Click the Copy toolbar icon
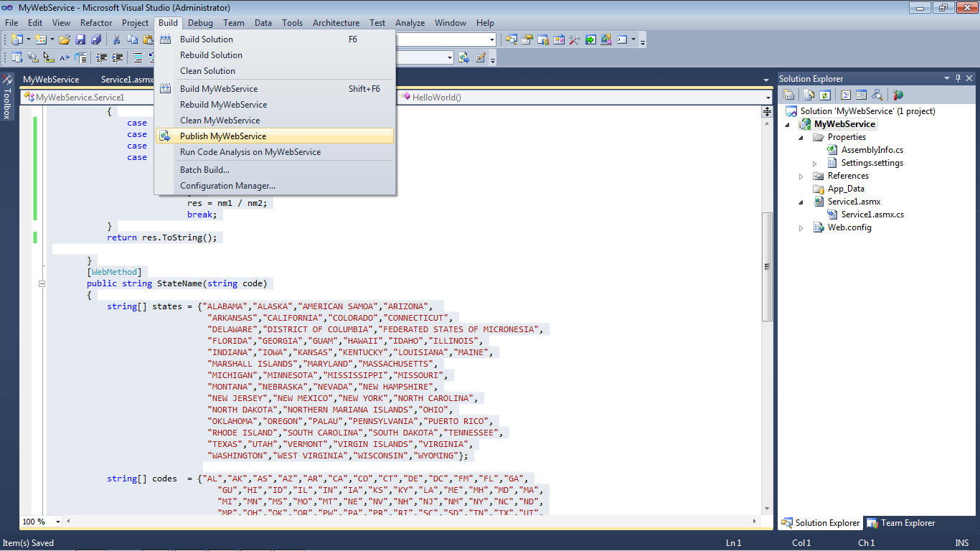 tap(132, 39)
